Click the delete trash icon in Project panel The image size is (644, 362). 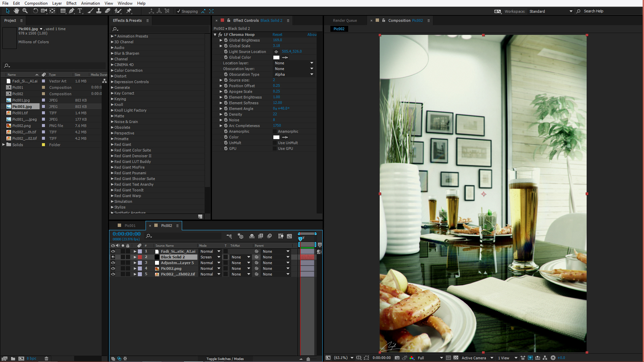pos(46,358)
